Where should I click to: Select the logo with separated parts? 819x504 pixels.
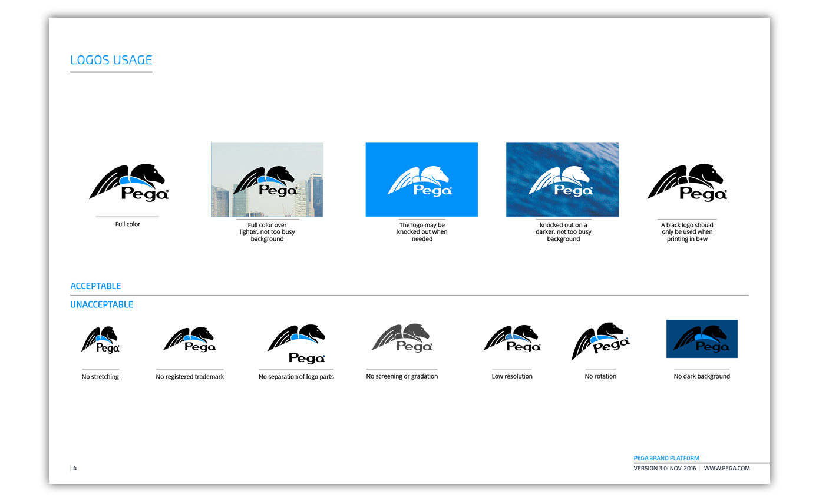[296, 344]
